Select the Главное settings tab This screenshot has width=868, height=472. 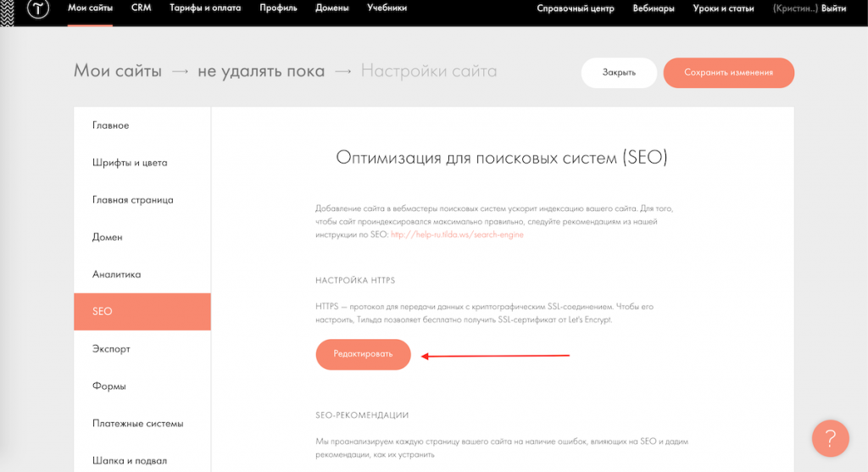tap(111, 125)
